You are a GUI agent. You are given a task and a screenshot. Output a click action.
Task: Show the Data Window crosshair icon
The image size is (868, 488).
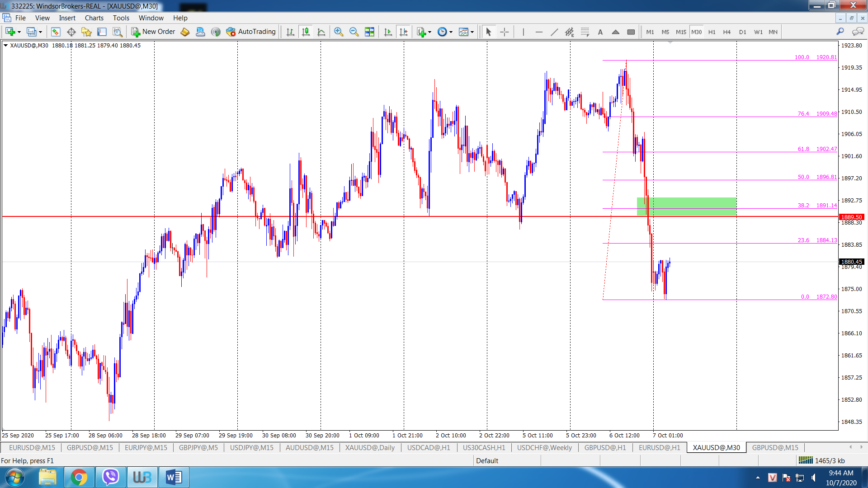[x=71, y=32]
